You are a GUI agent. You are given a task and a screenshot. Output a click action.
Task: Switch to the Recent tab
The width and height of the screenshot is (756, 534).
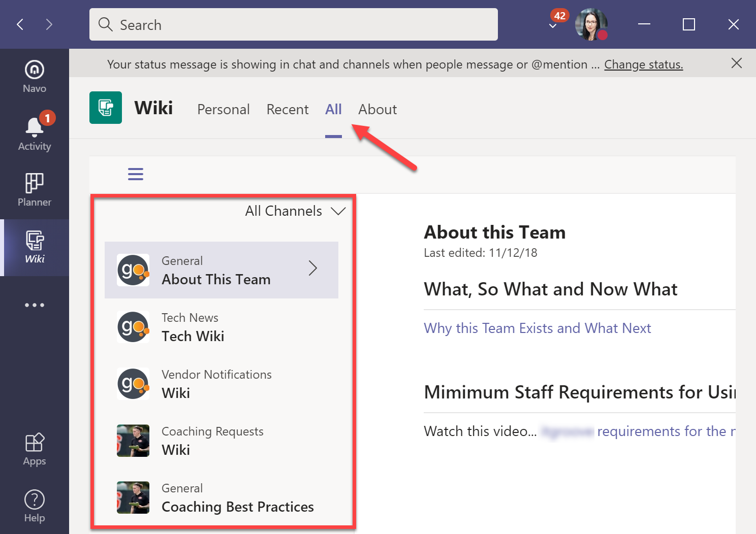(288, 109)
